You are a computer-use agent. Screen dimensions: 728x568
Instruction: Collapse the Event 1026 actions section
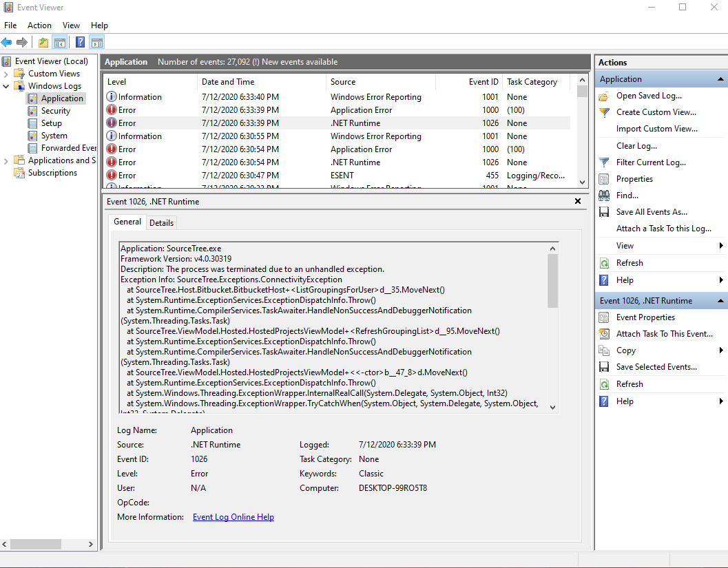coord(720,301)
